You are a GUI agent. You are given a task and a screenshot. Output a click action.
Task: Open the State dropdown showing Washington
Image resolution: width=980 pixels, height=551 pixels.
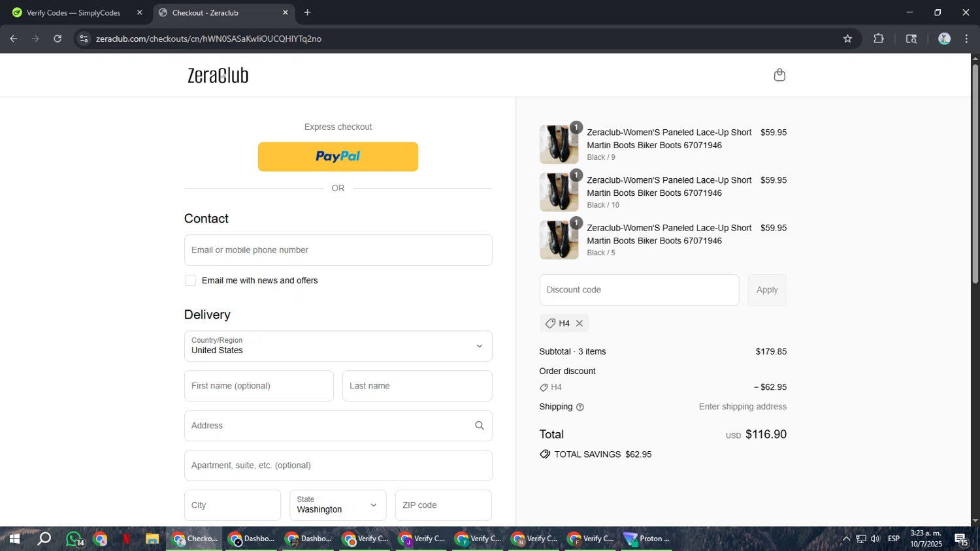click(x=338, y=505)
